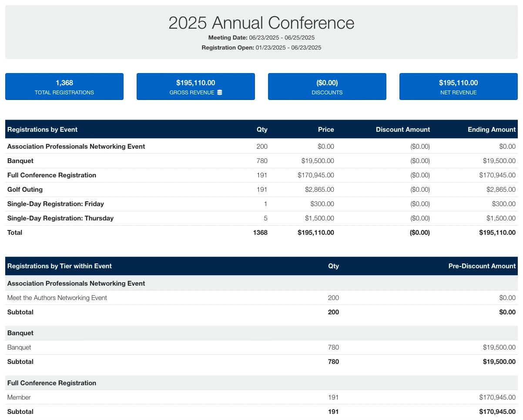The height and width of the screenshot is (420, 523).
Task: Open the NET REVENUE summary card
Action: (x=458, y=87)
